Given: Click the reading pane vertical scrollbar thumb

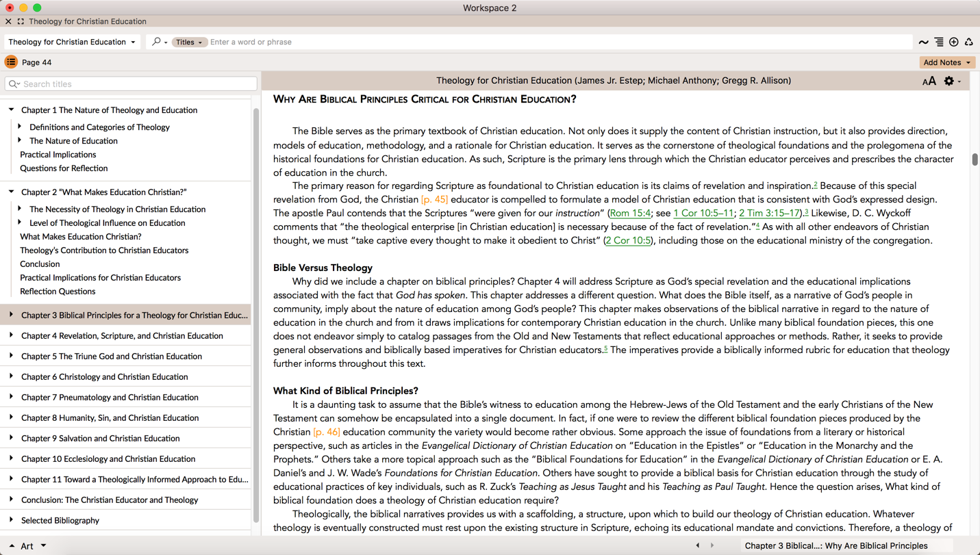Looking at the screenshot, I should coord(975,159).
